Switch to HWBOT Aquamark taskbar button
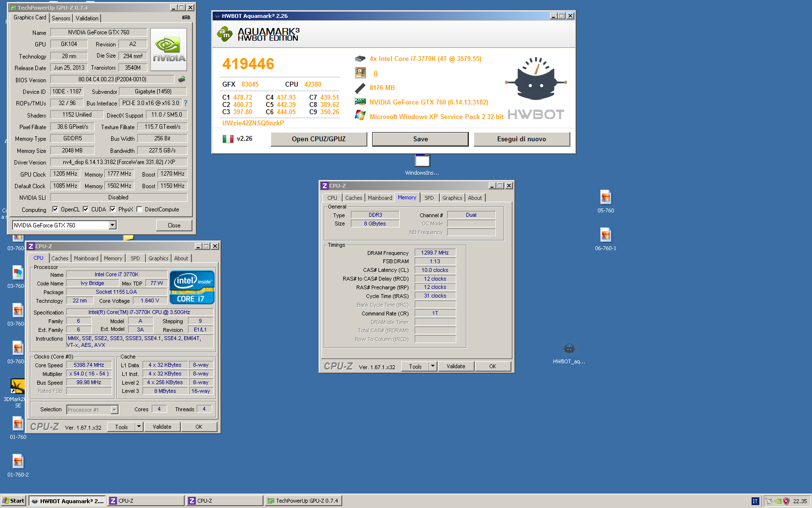The height and width of the screenshot is (508, 812). [x=67, y=501]
